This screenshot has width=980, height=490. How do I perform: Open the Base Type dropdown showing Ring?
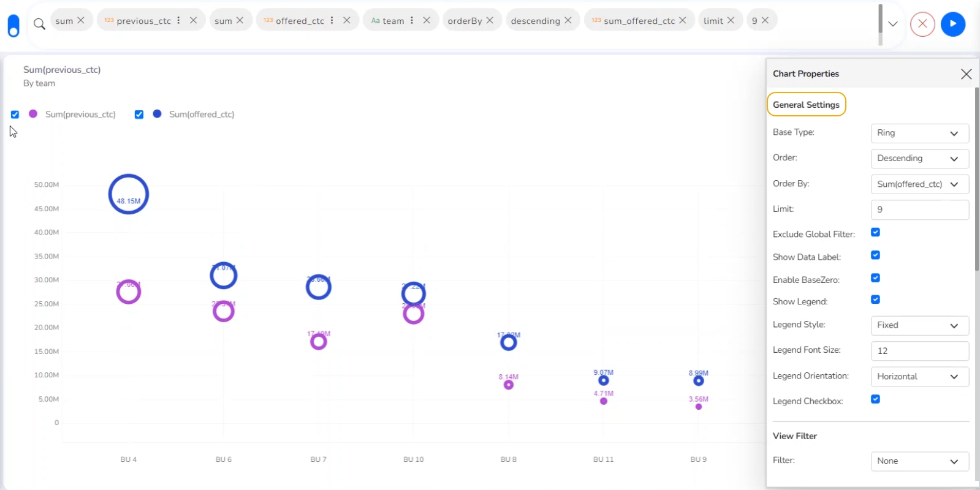[919, 133]
